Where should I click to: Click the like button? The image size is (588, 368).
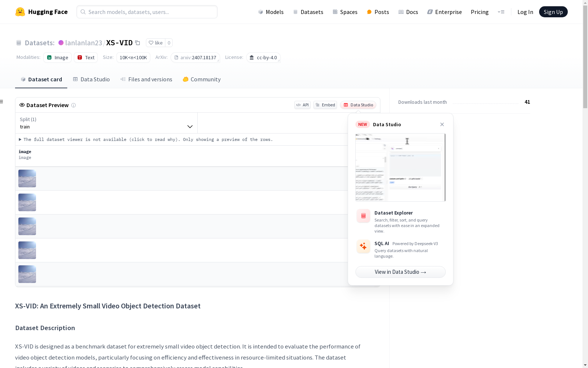[155, 43]
